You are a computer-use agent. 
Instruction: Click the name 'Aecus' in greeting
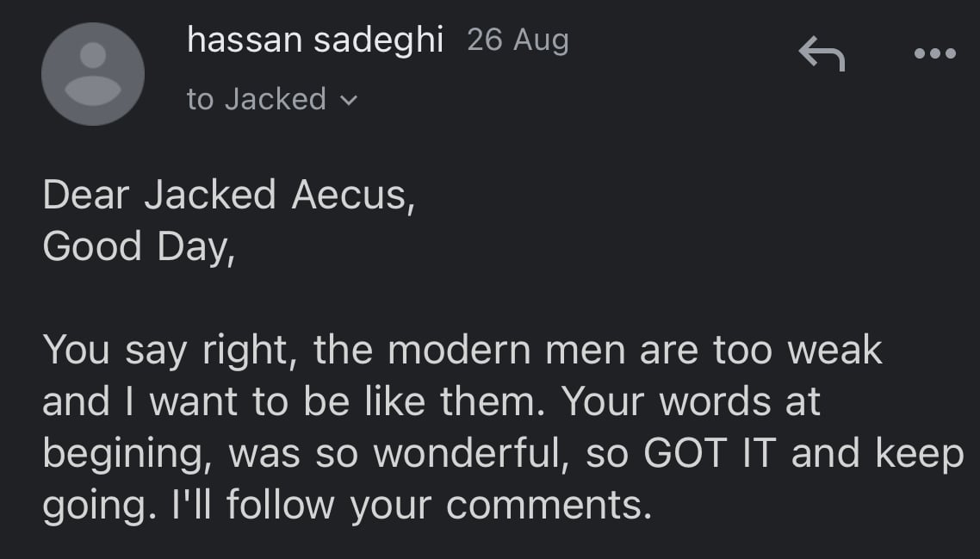353,195
